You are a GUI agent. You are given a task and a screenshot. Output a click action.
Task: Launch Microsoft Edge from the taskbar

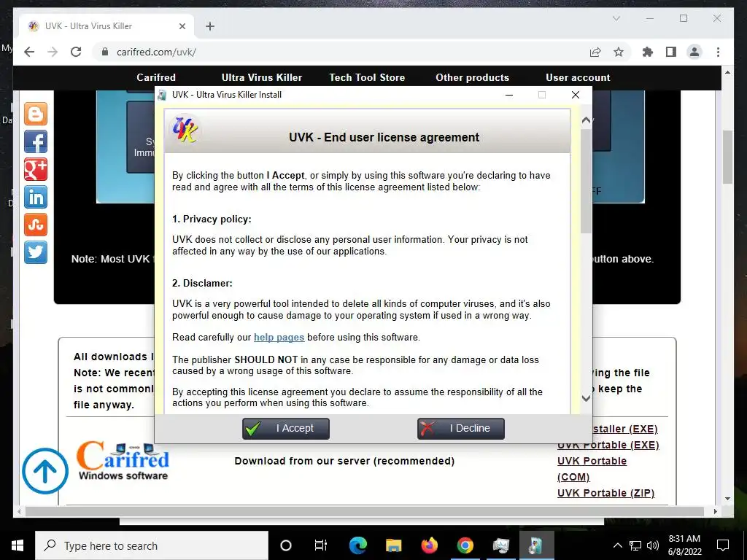357,545
